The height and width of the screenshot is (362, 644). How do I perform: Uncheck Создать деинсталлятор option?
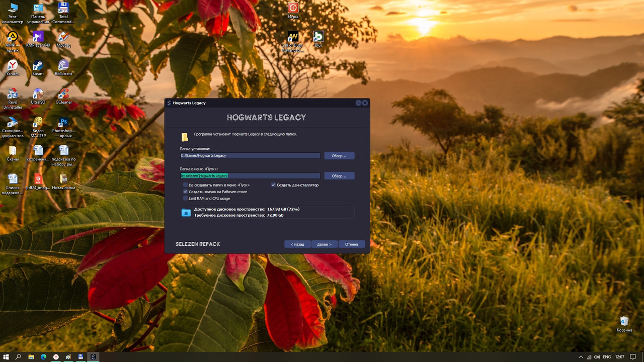point(273,185)
